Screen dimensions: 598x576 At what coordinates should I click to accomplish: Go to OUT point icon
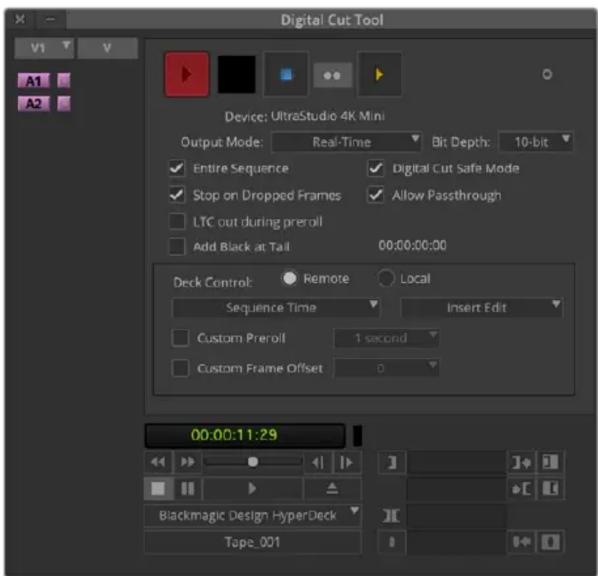coord(521,489)
